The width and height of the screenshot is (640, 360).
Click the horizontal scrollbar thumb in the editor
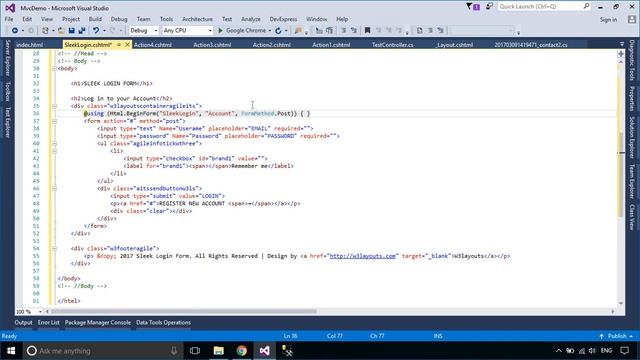point(183,312)
